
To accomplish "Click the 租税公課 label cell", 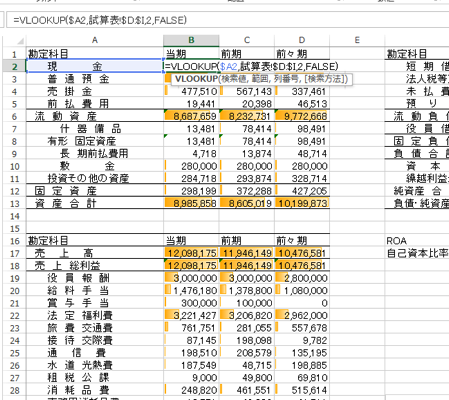I will (x=95, y=378).
